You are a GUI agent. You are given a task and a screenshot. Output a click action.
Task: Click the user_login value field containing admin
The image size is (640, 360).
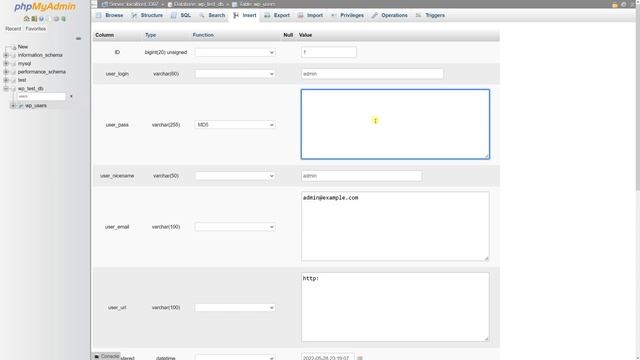372,74
